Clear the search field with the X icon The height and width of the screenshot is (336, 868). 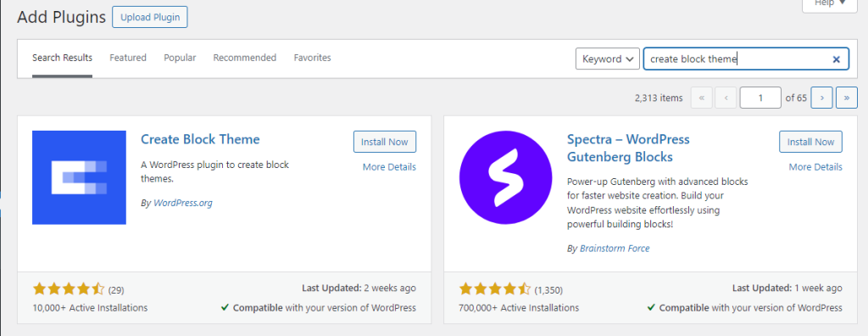click(x=837, y=59)
